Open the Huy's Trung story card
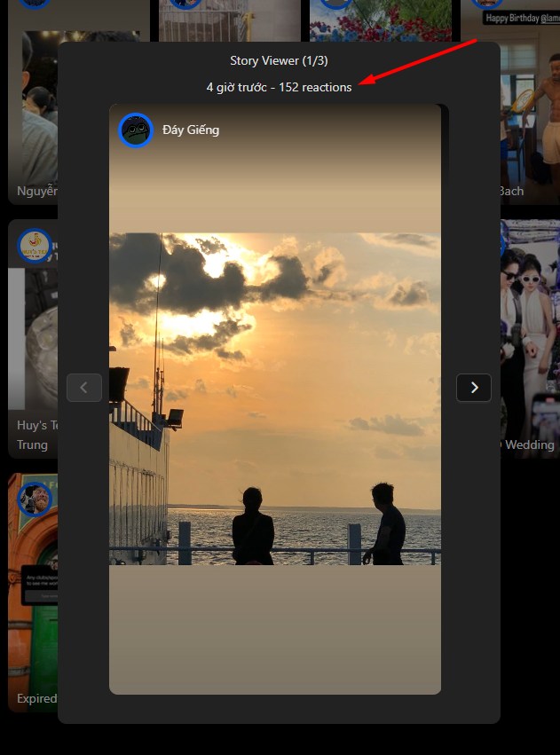This screenshot has width=560, height=755. pyautogui.click(x=33, y=339)
